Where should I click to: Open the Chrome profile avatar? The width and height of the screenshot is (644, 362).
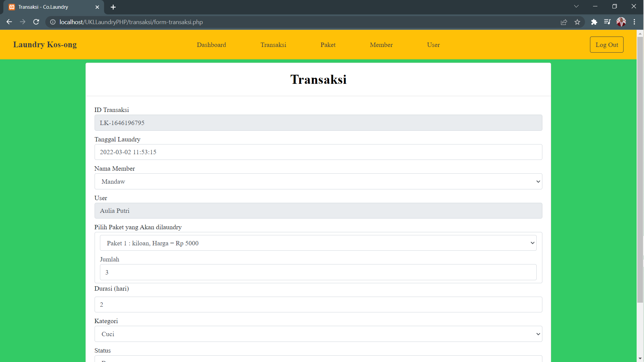(621, 22)
